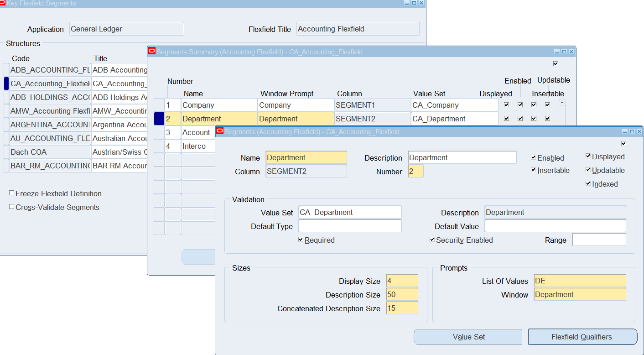Viewport: 644px width, 355px height.
Task: Click the ADB Accounting title cell
Action: (119, 70)
